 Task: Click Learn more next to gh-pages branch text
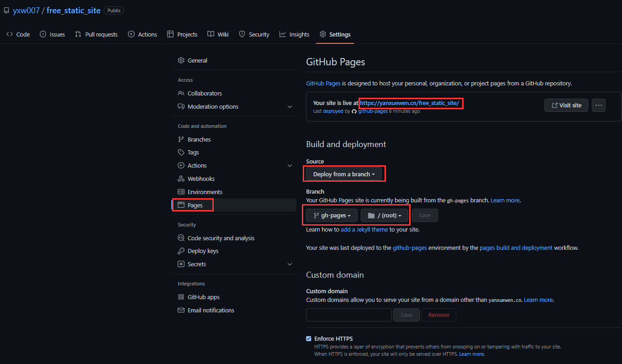point(505,200)
